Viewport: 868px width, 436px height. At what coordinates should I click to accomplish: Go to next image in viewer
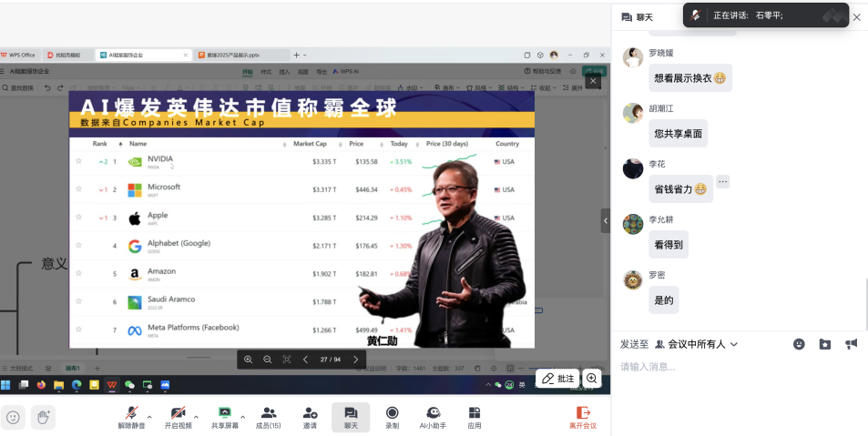tap(356, 360)
